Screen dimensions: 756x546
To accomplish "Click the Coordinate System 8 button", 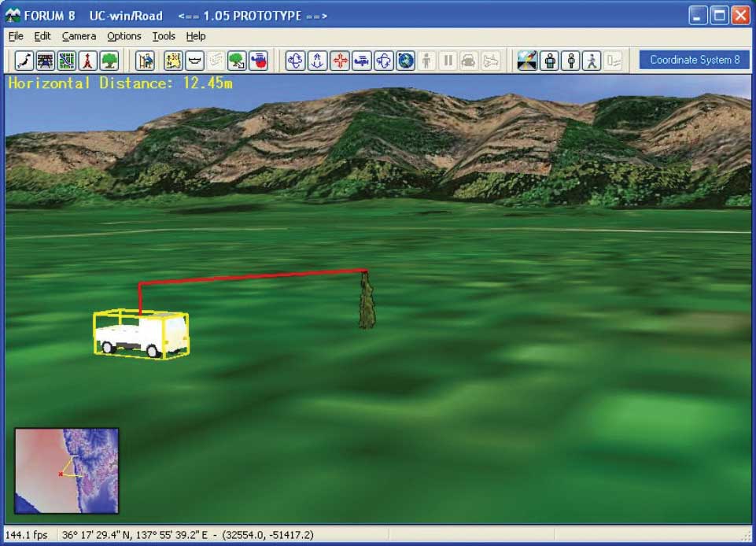I will click(695, 61).
